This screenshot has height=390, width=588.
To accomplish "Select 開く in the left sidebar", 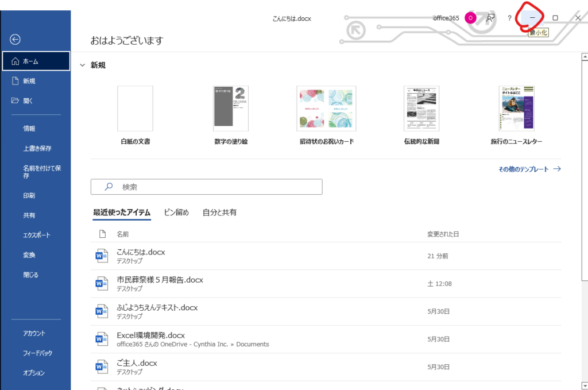I will pos(28,101).
